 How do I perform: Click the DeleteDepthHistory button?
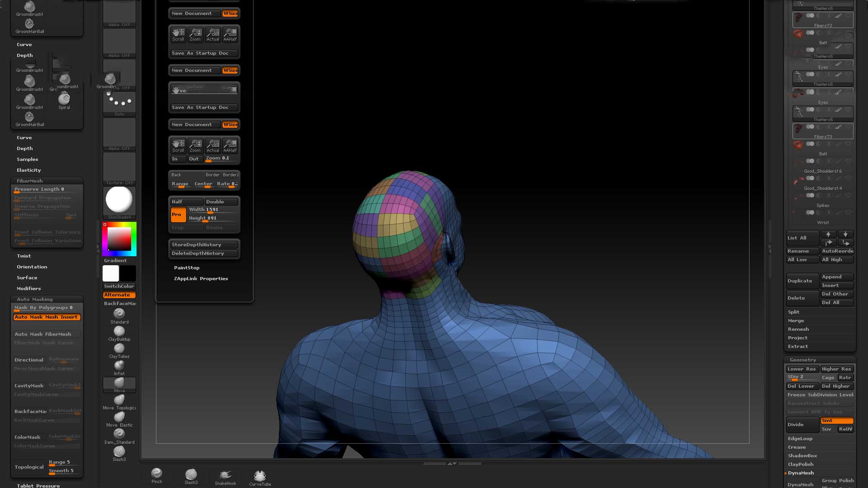(204, 253)
